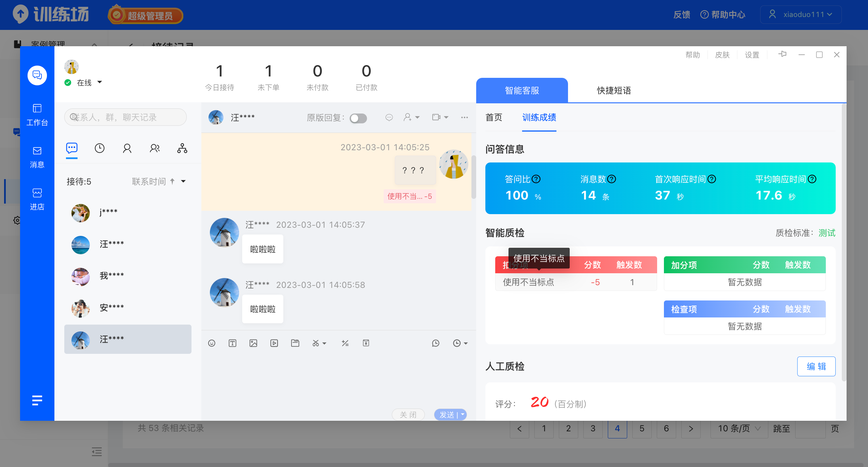Open the more options ellipsis in chat header
868x467 pixels.
tap(464, 117)
